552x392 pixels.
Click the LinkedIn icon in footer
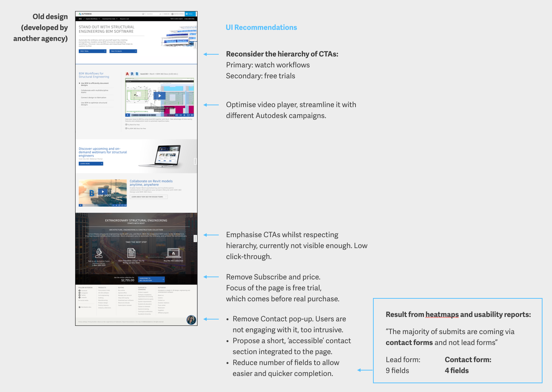click(x=79, y=297)
